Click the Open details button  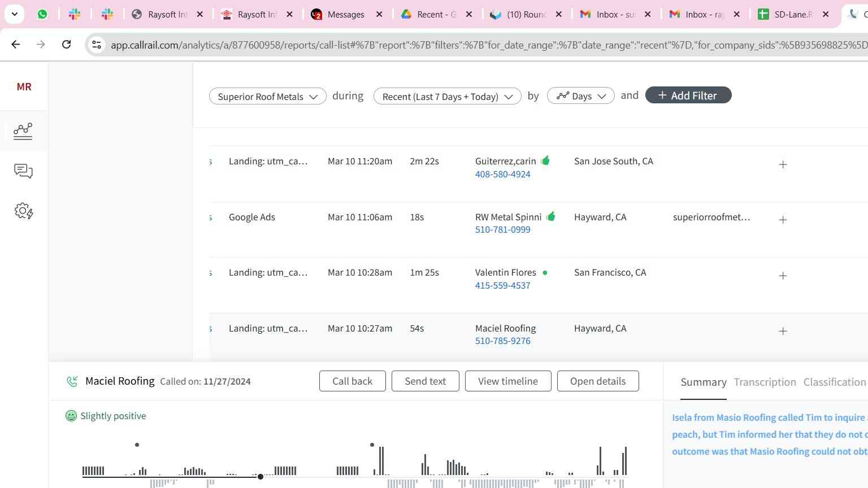598,381
